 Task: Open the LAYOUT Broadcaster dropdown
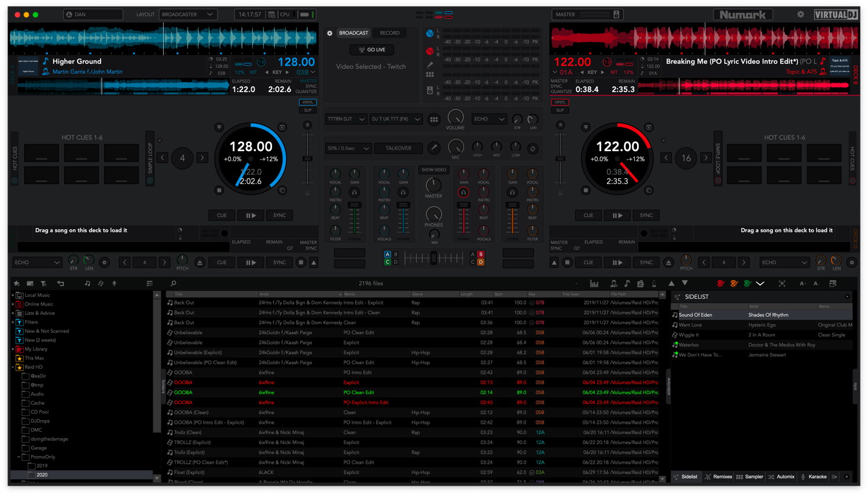[x=187, y=14]
